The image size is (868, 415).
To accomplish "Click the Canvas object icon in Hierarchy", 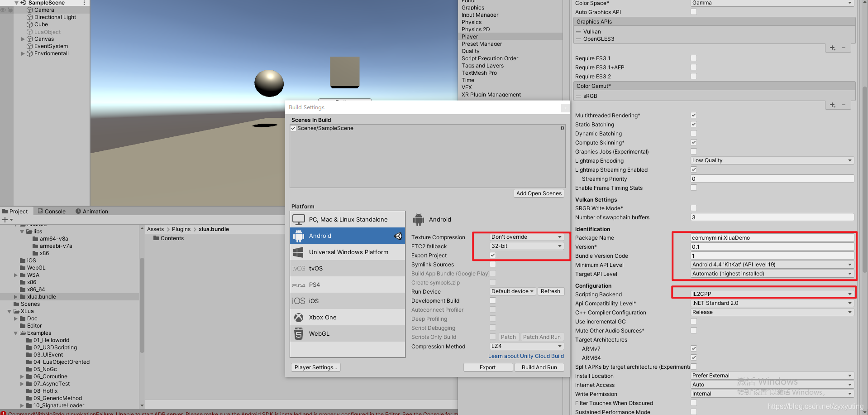I will (x=30, y=39).
